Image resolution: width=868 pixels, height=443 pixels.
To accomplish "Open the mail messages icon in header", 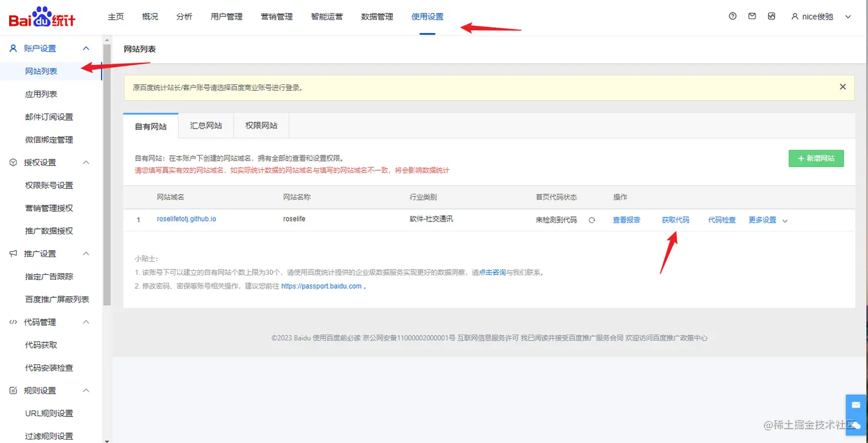I will click(752, 17).
